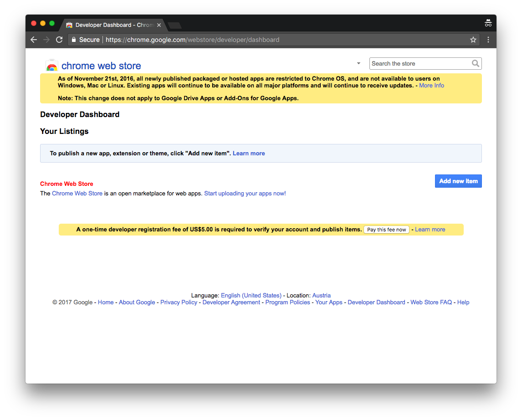This screenshot has width=522, height=420.
Task: Change location via the Austria link
Action: point(321,295)
